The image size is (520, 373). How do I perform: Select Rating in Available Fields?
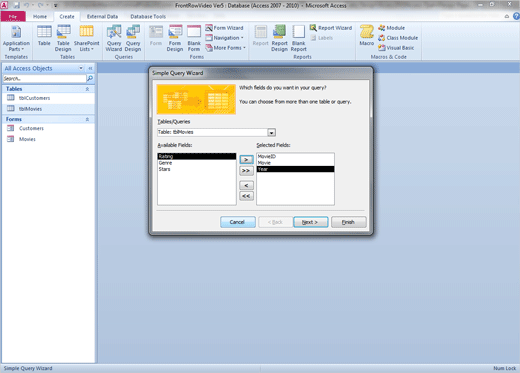click(x=197, y=156)
